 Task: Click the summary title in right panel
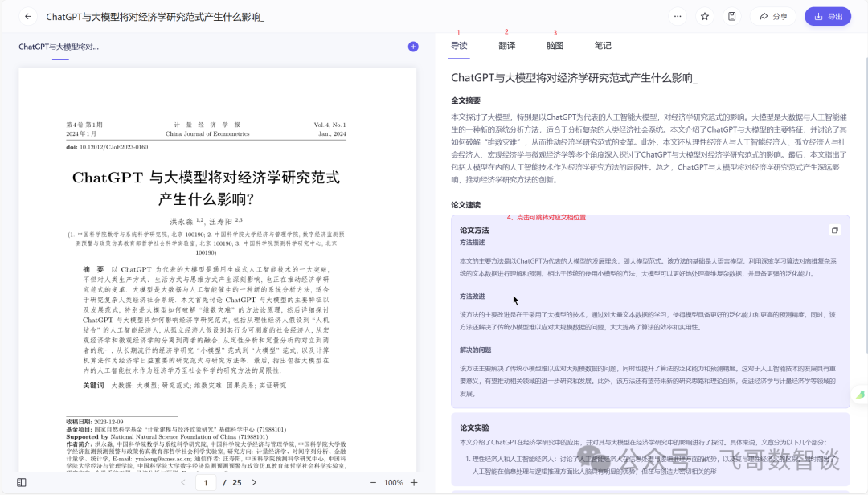tap(574, 78)
